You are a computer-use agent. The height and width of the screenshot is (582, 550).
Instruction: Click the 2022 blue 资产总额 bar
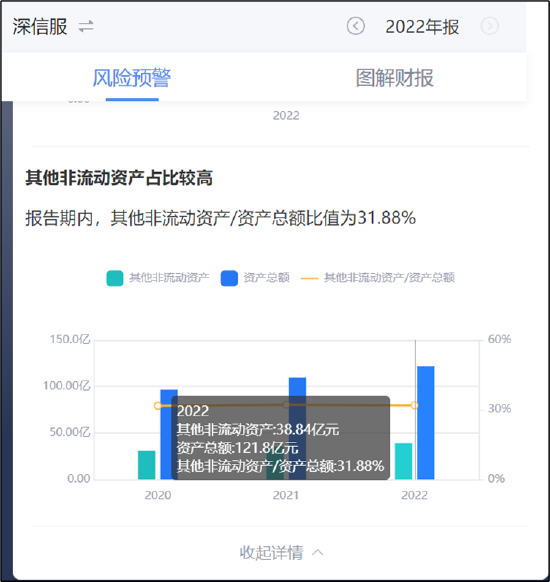(x=426, y=423)
